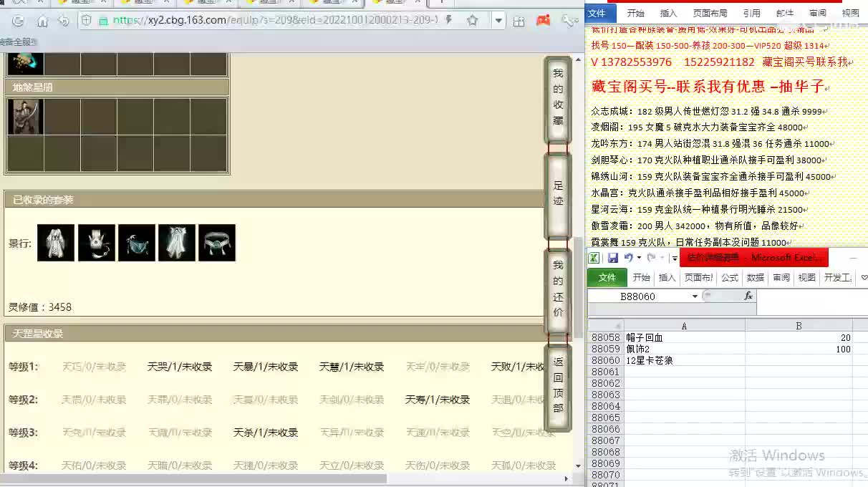Go to browser home page icon
Viewport: 868px width, 487px height.
42,21
